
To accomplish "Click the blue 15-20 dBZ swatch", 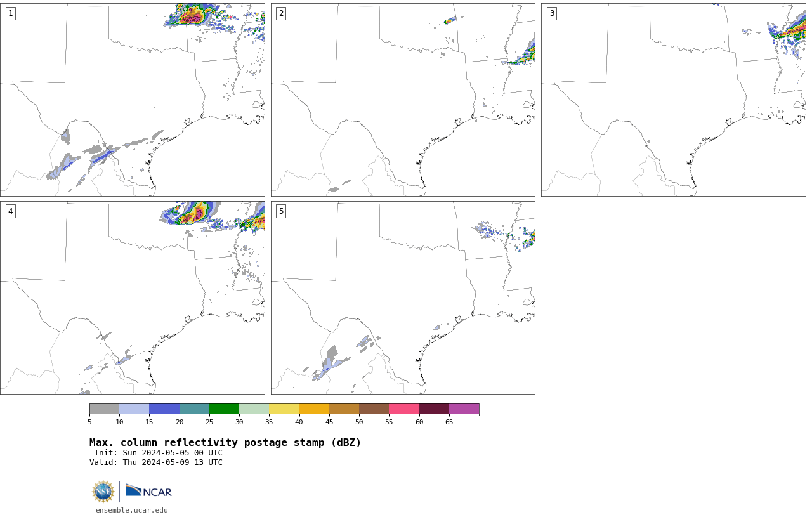I will click(x=164, y=409).
